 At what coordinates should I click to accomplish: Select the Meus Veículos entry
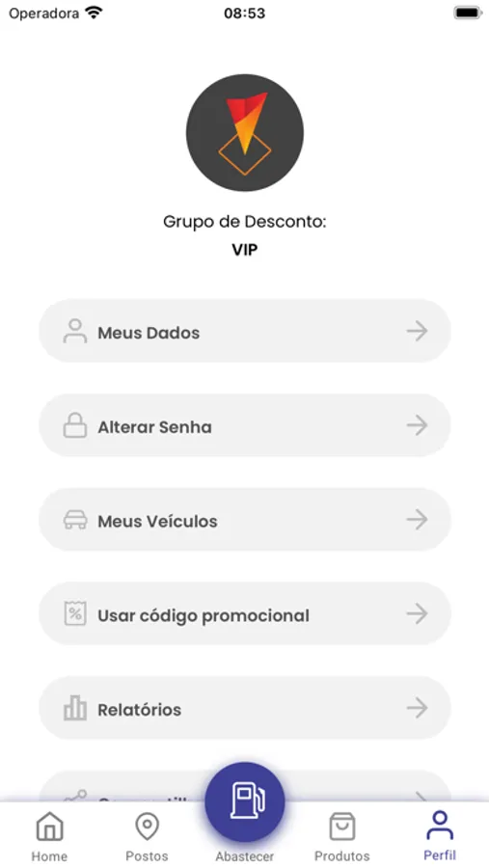(245, 519)
